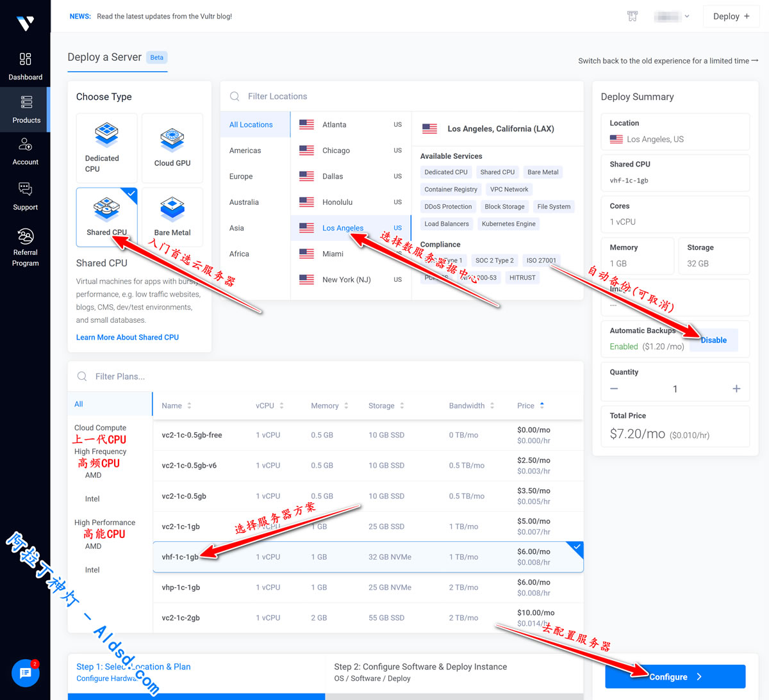Open the Support sidebar item
The width and height of the screenshot is (769, 700).
pyautogui.click(x=25, y=197)
